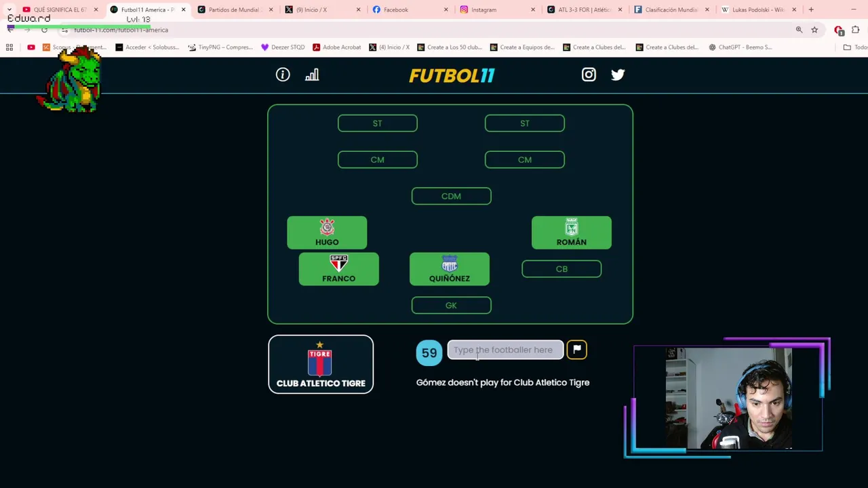
Task: Open the '(4) Inicio / X' bookmark
Action: click(389, 47)
